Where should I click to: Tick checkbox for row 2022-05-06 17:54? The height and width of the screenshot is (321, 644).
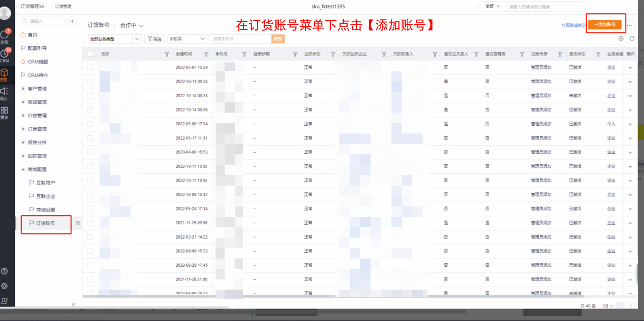pos(91,124)
